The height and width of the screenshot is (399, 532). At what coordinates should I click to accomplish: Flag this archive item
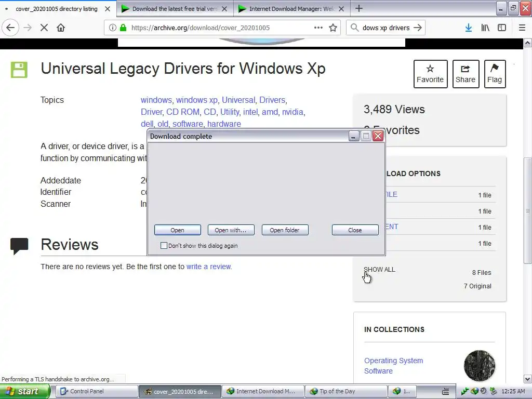tap(495, 74)
